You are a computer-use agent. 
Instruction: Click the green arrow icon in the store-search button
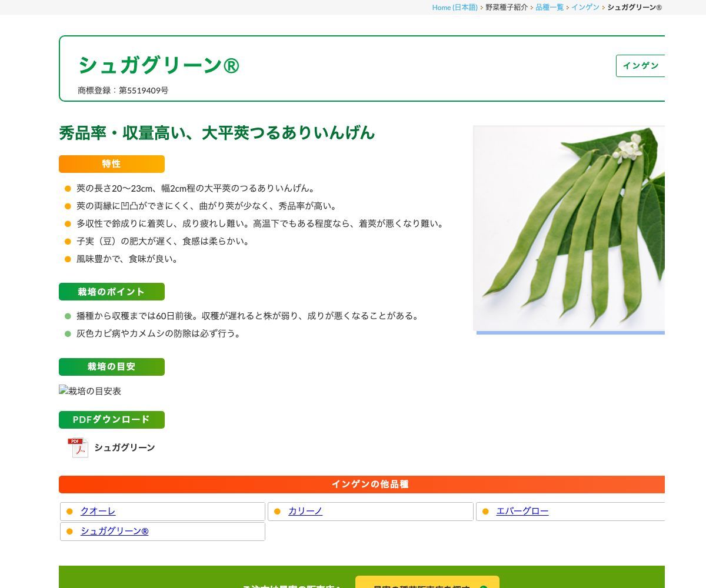click(482, 586)
